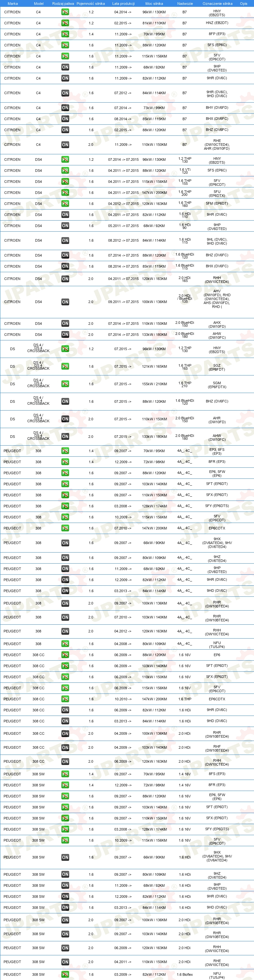Click the Oznaczenie silnika column header

click(x=217, y=4)
